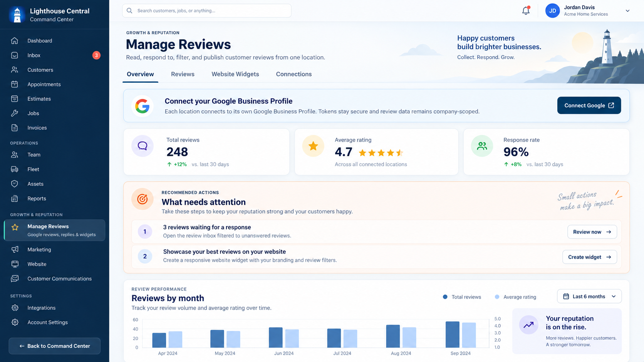644x362 pixels.
Task: Go to the Connections tab
Action: point(294,74)
